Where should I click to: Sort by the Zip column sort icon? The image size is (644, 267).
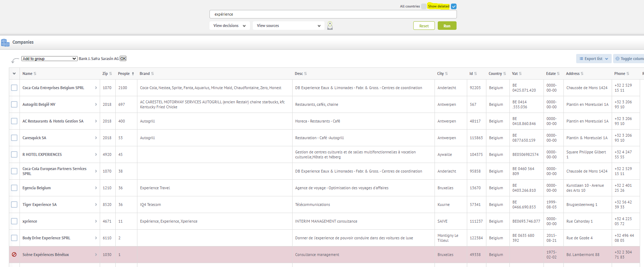click(110, 73)
